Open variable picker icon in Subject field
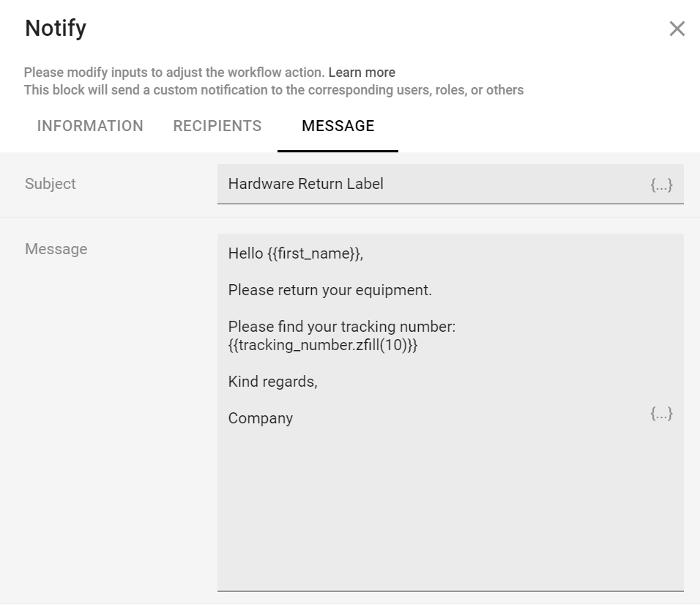The width and height of the screenshot is (700, 605). coord(661,185)
